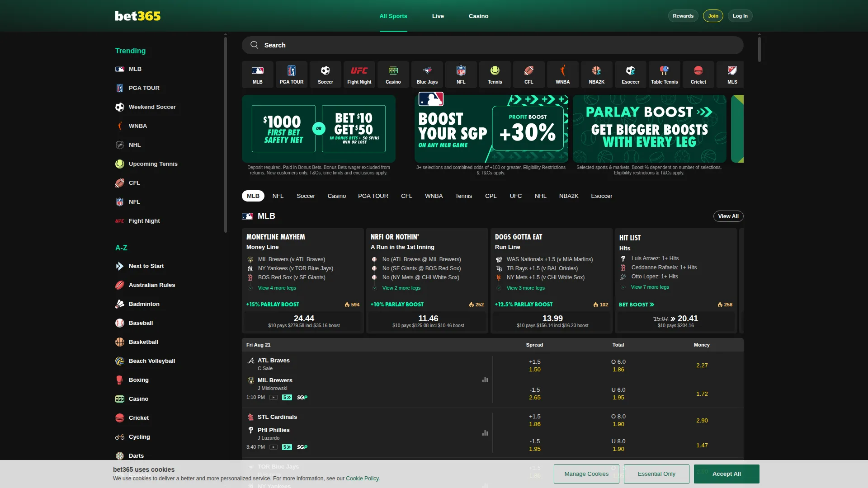Click live stream icon for 3:40 PM game
This screenshot has height=488, width=868.
[x=273, y=447]
